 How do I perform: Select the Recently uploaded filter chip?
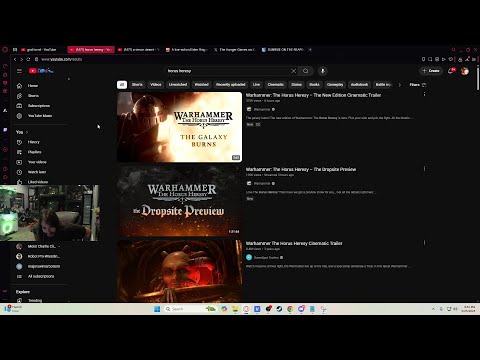231,85
